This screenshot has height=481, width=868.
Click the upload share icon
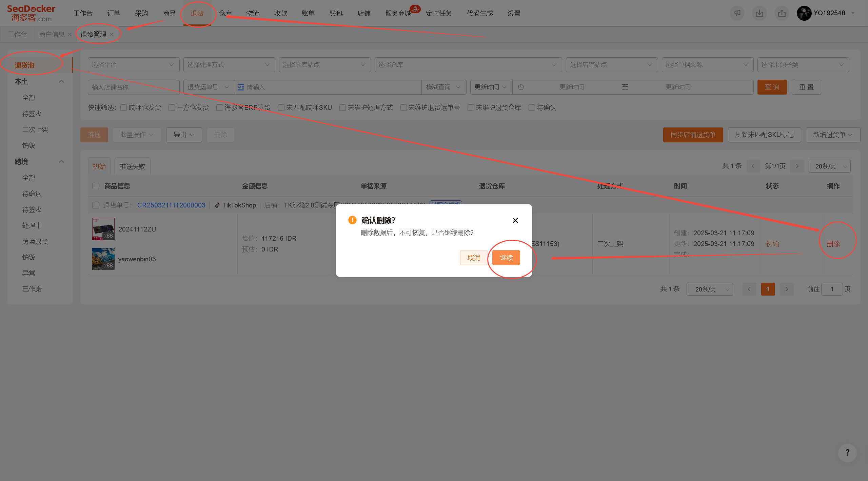click(x=782, y=13)
